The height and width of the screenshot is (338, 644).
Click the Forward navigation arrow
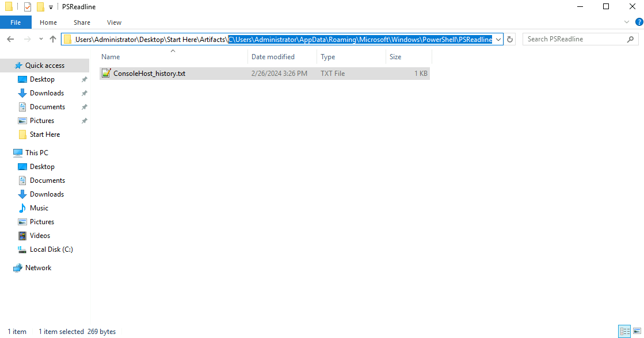(27, 39)
